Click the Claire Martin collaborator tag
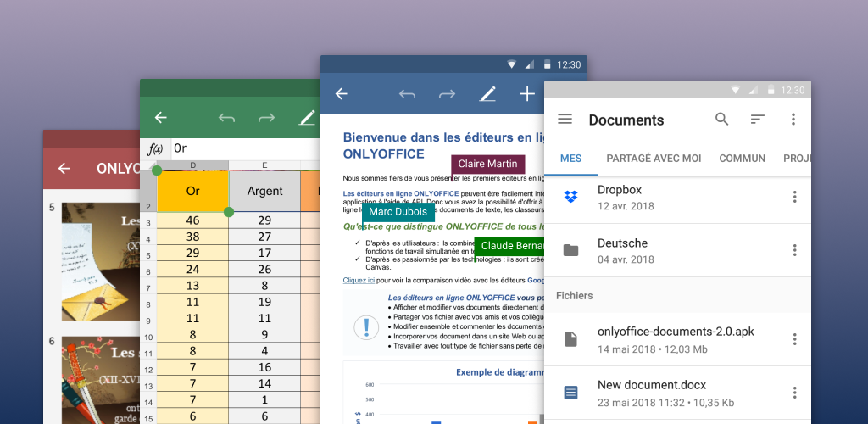 coord(487,164)
